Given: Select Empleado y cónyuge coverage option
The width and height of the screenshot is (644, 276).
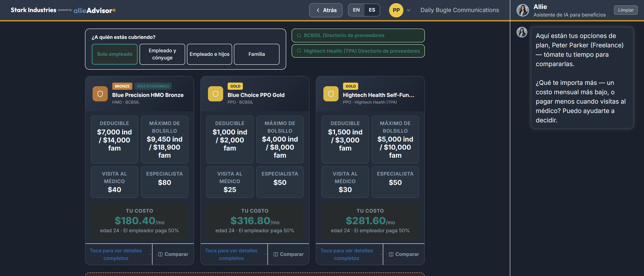Looking at the screenshot, I should pos(162,54).
